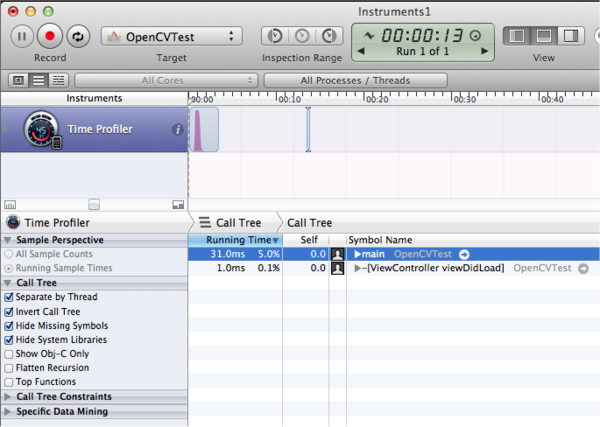Click the 31.0ms running time cell

pyautogui.click(x=228, y=254)
